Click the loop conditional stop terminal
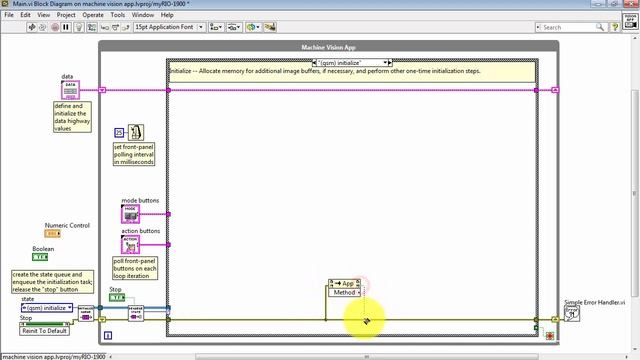This screenshot has height=360, width=640. pos(549,336)
